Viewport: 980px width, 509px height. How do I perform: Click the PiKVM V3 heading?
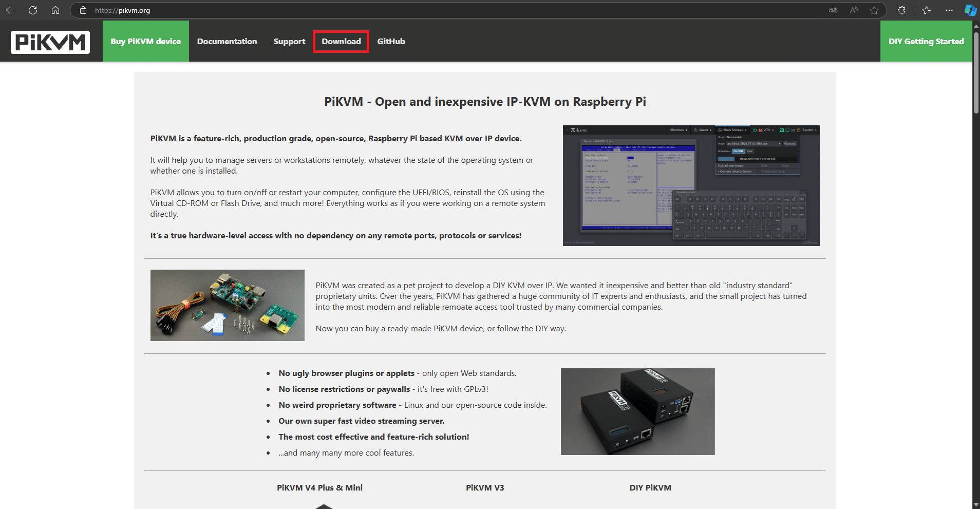[x=485, y=487]
